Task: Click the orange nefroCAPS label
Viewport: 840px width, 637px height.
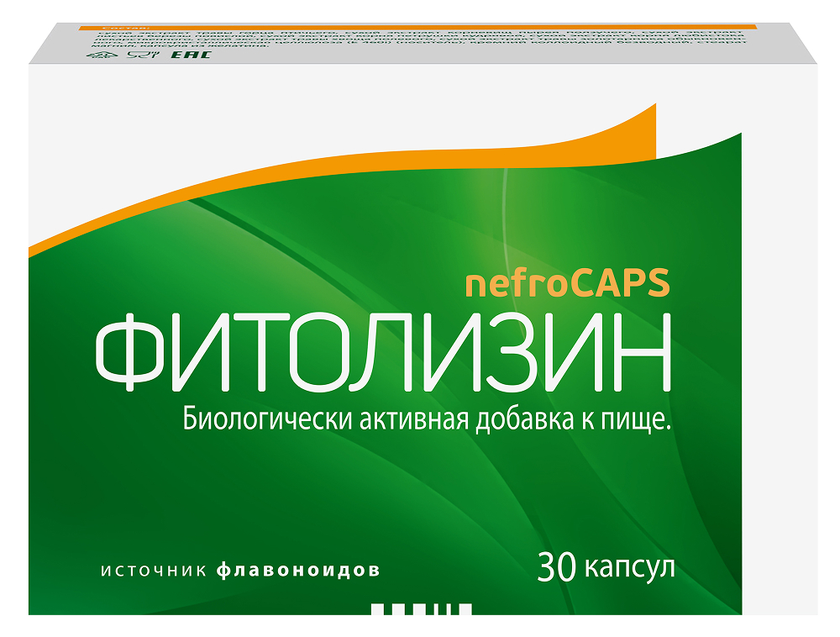Action: point(567,284)
